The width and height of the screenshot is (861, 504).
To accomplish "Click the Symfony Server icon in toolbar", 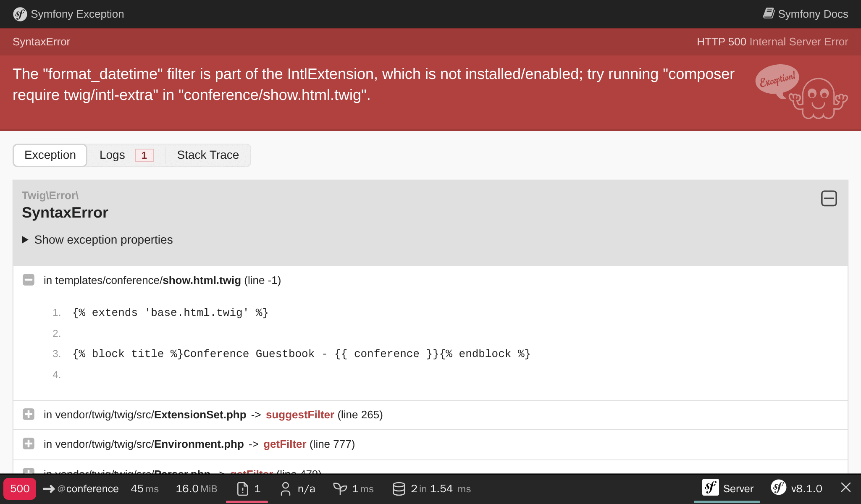I will coord(710,488).
